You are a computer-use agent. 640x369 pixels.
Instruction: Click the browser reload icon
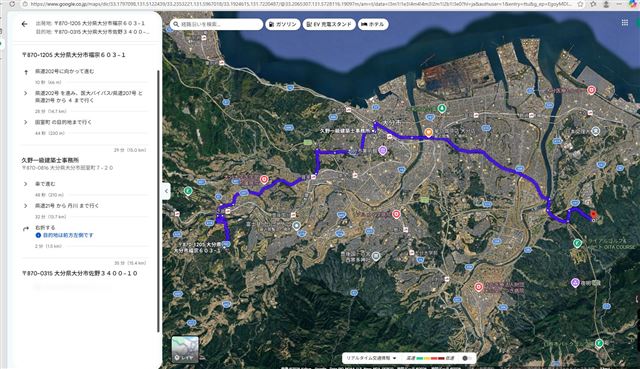[x=12, y=4]
